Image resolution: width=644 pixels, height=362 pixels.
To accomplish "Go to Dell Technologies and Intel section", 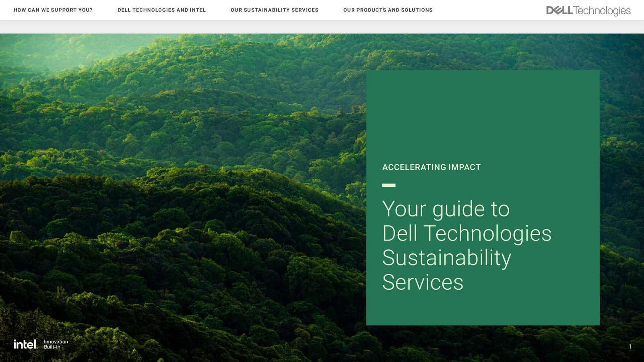I will tap(161, 10).
